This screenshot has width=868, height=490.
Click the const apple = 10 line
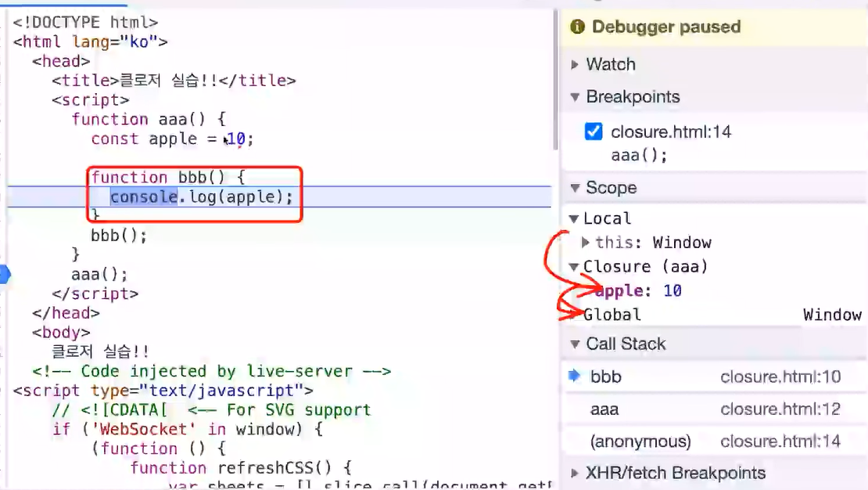172,139
